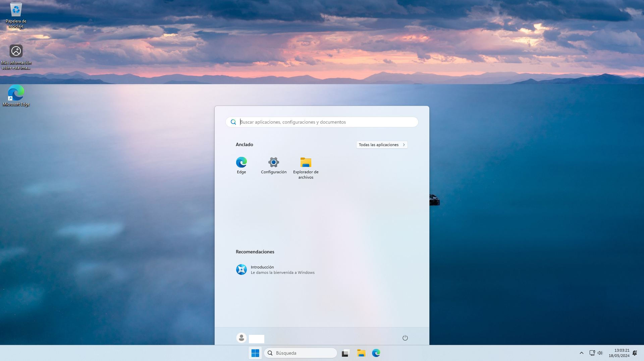This screenshot has width=644, height=361.
Task: Click the Windows Start button
Action: pyautogui.click(x=255, y=353)
